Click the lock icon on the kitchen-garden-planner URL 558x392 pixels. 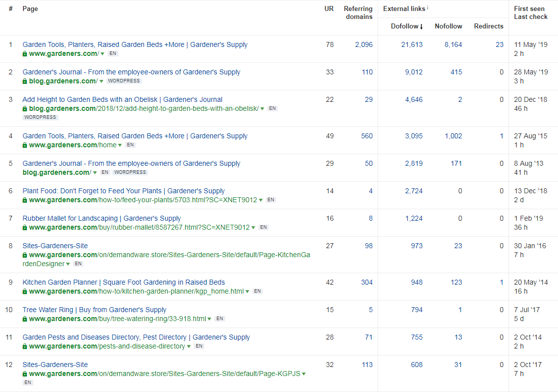(24, 291)
